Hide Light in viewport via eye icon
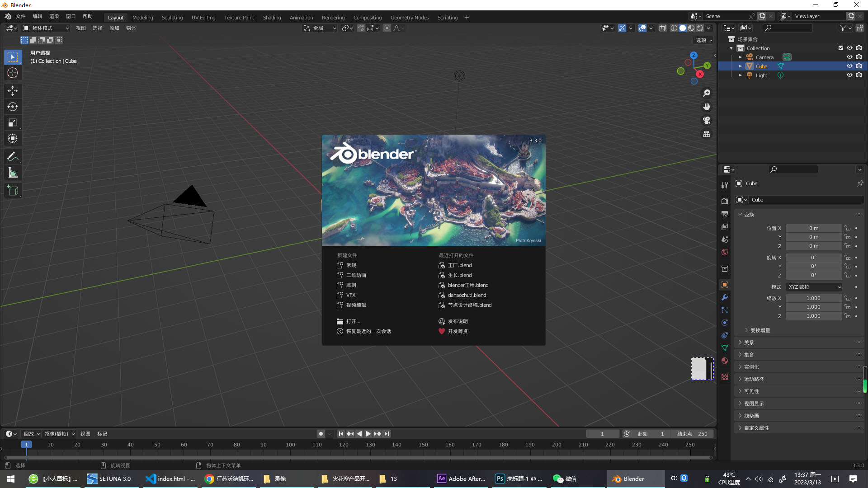 pos(849,75)
